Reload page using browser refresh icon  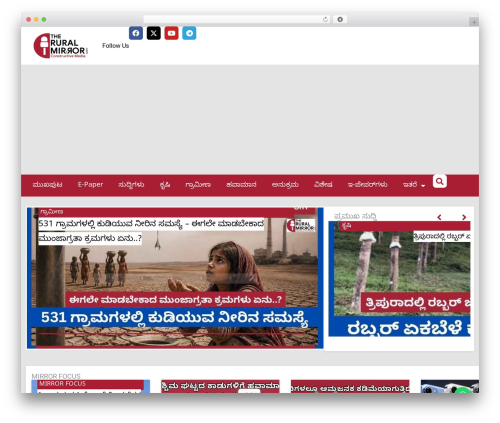325,19
